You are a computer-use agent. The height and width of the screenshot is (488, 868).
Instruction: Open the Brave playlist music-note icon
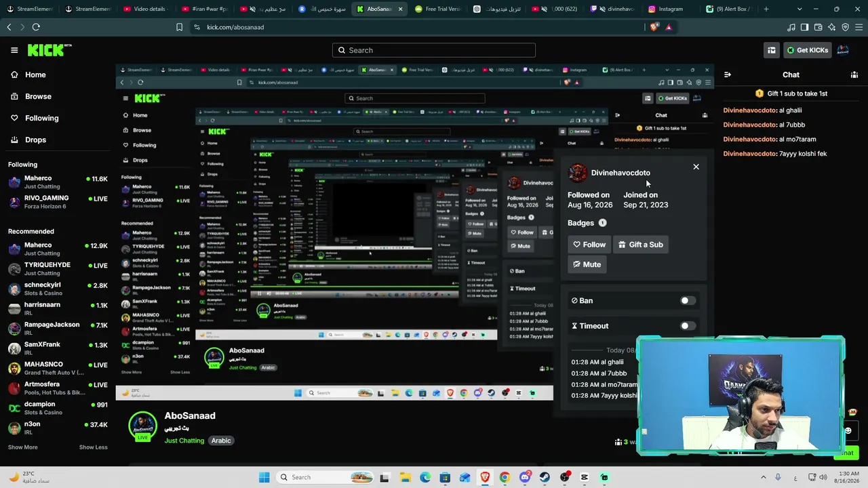[791, 27]
